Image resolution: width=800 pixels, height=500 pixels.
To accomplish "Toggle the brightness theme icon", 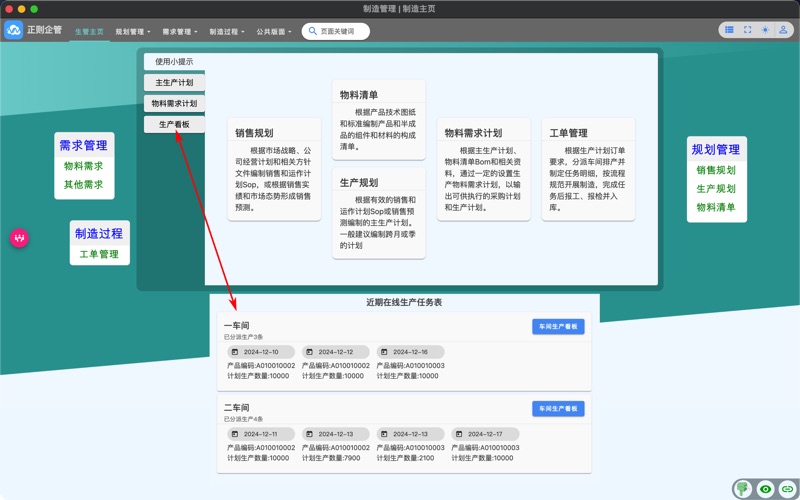I will tap(765, 30).
